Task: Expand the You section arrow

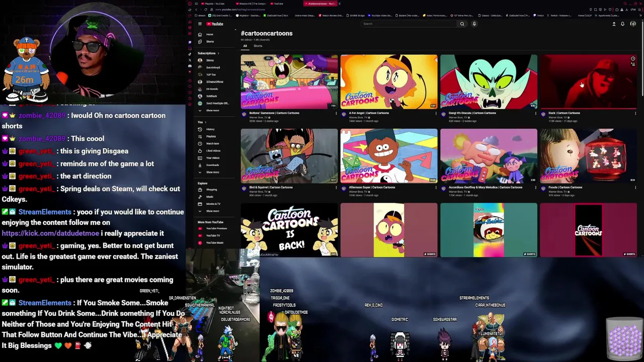Action: click(x=206, y=122)
